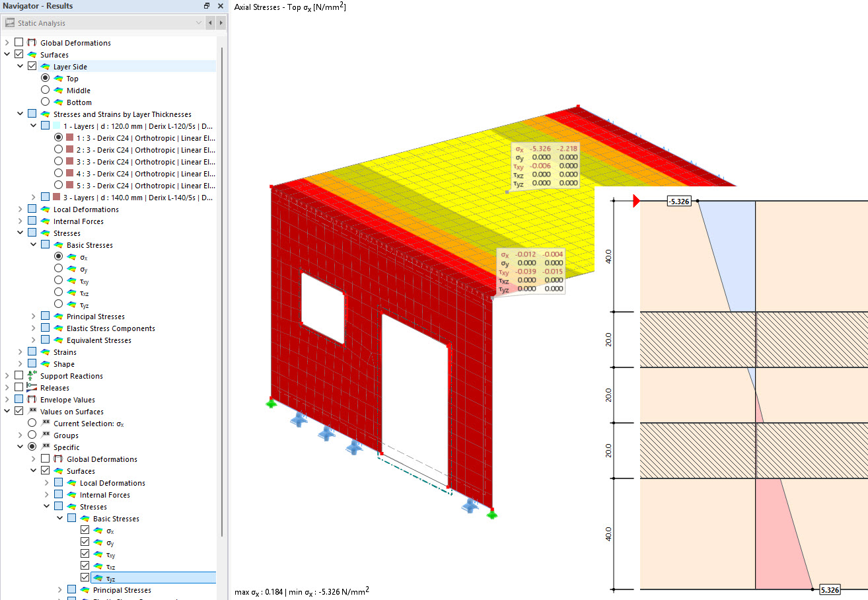This screenshot has width=868, height=600.
Task: Click the Bottom layer side icon
Action: [58, 102]
